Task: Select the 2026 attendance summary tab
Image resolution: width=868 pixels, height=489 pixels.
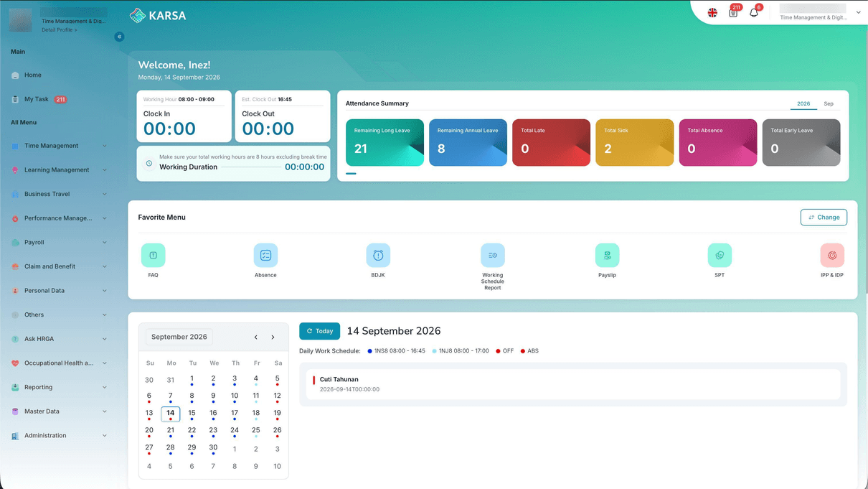Action: [x=803, y=104]
